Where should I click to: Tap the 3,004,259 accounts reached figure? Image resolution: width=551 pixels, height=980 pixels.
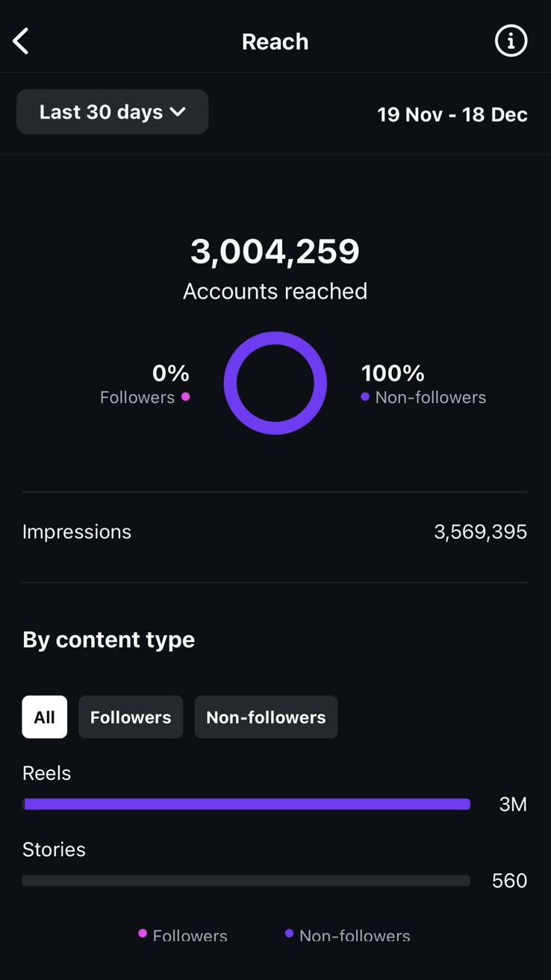pos(275,252)
